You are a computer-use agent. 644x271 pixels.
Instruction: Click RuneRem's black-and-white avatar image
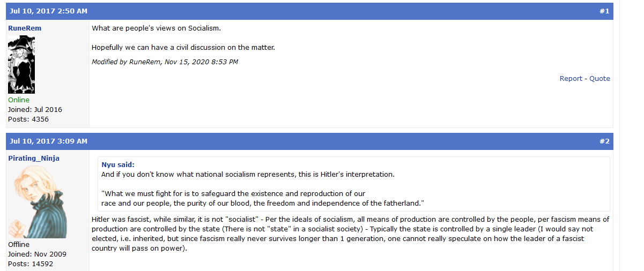pos(21,64)
